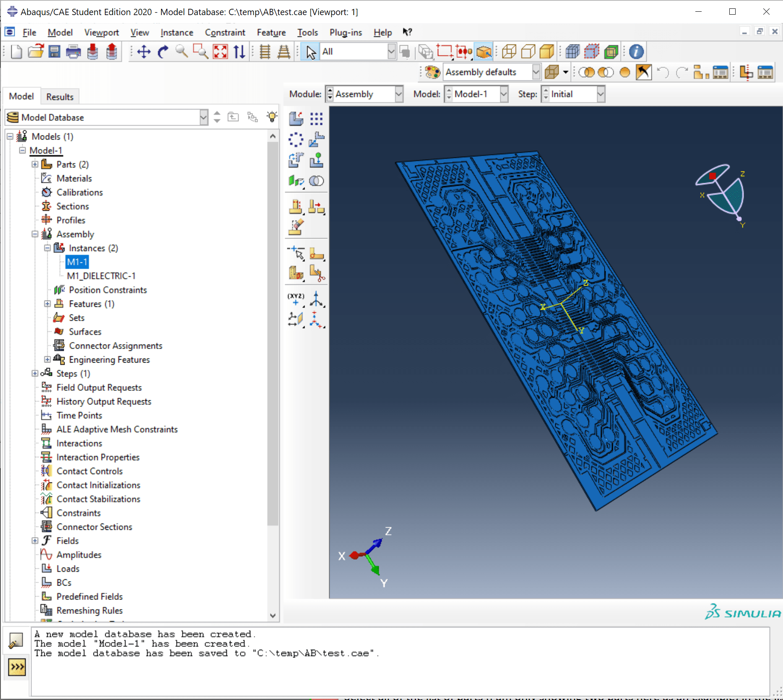Choose the Merge/Cut Instances tool

click(317, 181)
